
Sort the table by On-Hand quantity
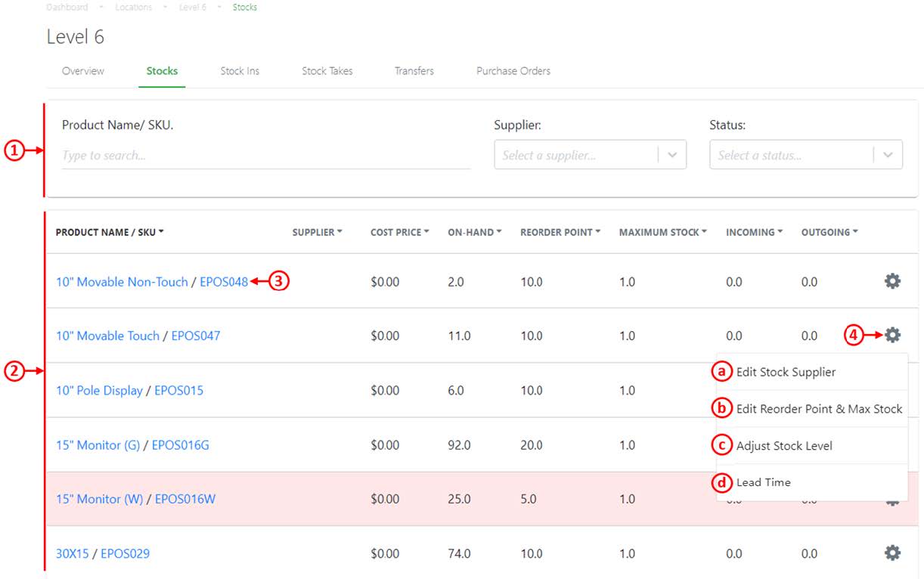(x=475, y=232)
